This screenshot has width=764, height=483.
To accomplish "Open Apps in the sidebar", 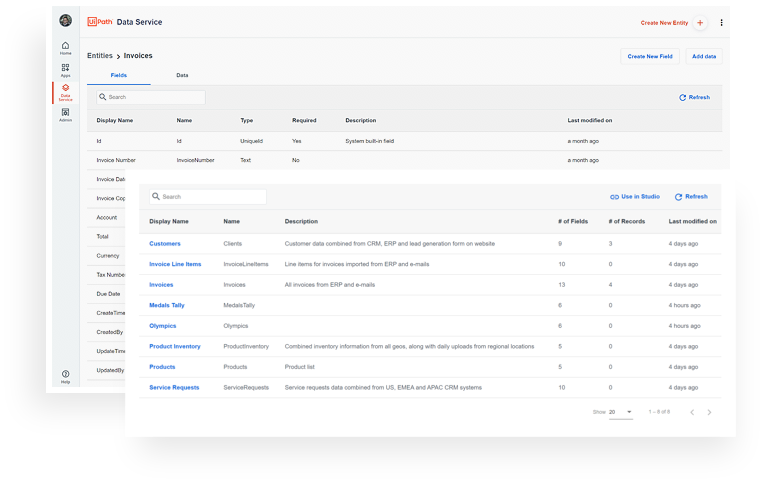I will point(65,71).
